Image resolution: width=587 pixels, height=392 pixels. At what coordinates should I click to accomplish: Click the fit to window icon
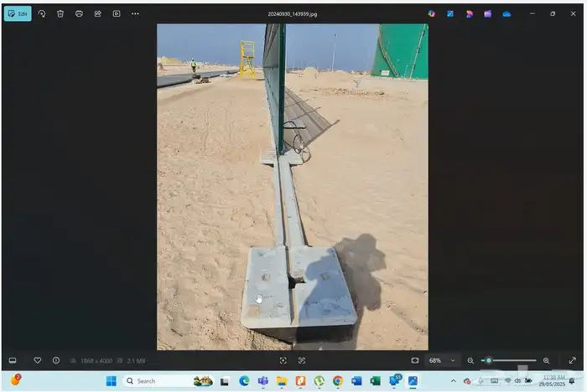tap(415, 360)
